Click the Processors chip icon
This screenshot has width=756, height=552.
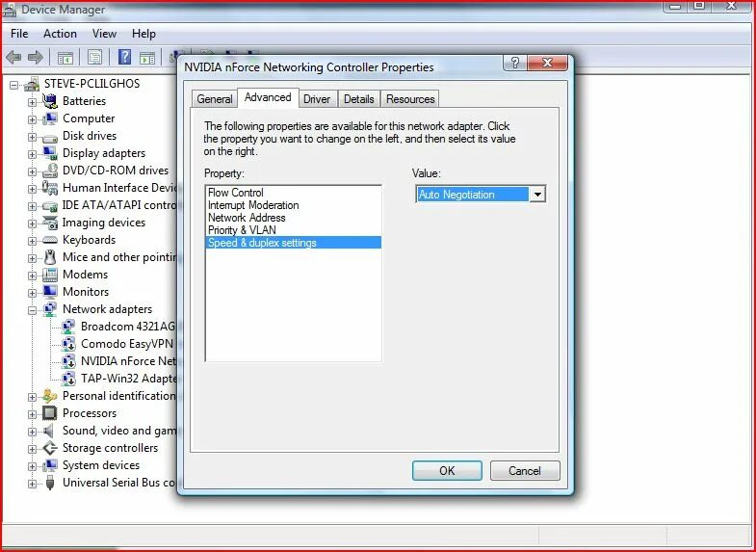[50, 413]
